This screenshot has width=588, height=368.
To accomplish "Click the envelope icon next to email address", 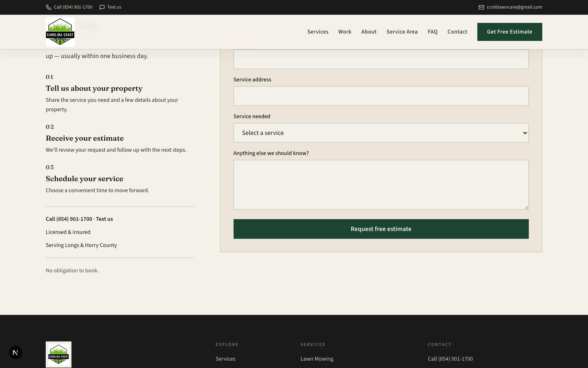I will [x=481, y=7].
